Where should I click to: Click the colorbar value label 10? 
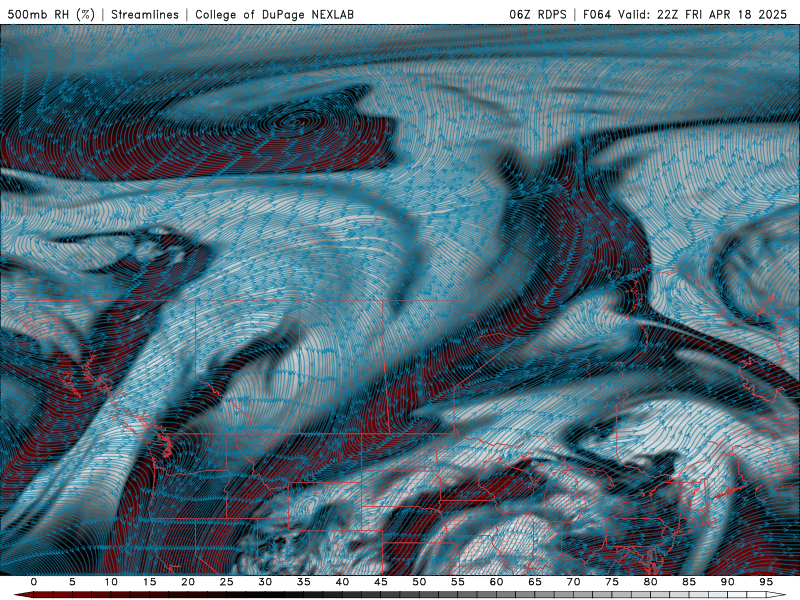click(x=111, y=582)
